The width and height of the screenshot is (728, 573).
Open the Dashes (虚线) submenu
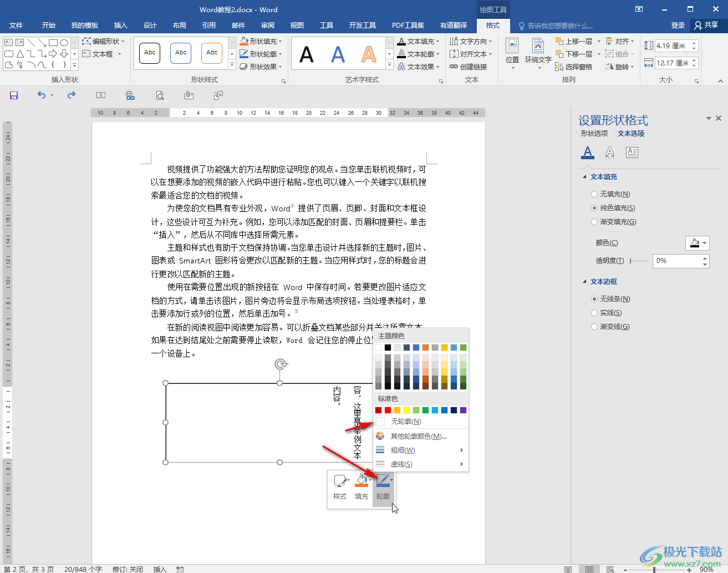point(420,464)
